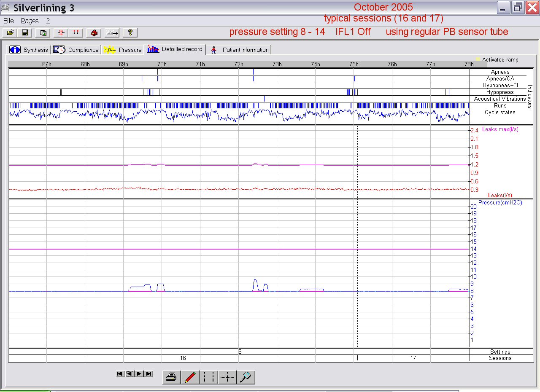This screenshot has width=540, height=392.
Task: Open the File menu
Action: click(x=8, y=21)
